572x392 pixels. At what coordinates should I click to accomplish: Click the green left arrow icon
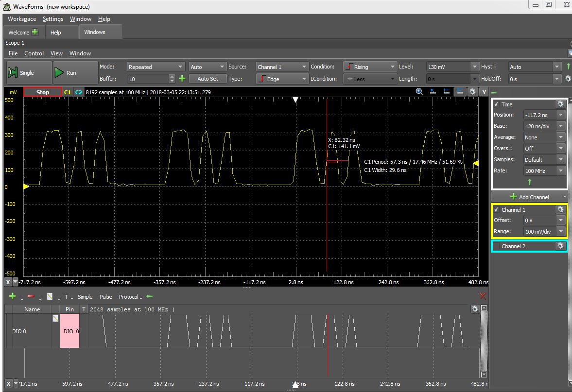(150, 296)
